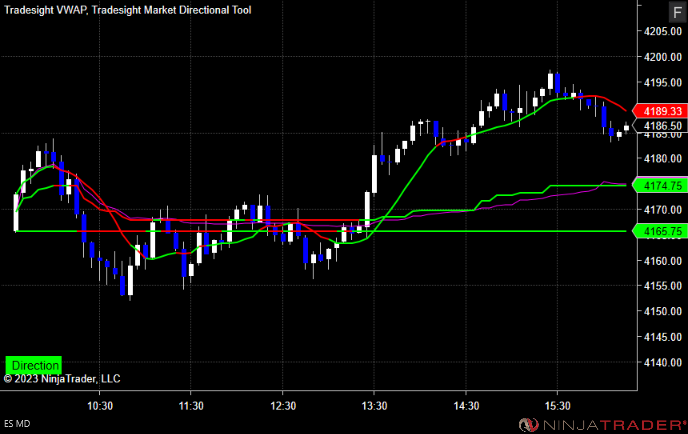Image resolution: width=688 pixels, height=434 pixels.
Task: Click the 14:30 time axis label
Action: [x=466, y=406]
